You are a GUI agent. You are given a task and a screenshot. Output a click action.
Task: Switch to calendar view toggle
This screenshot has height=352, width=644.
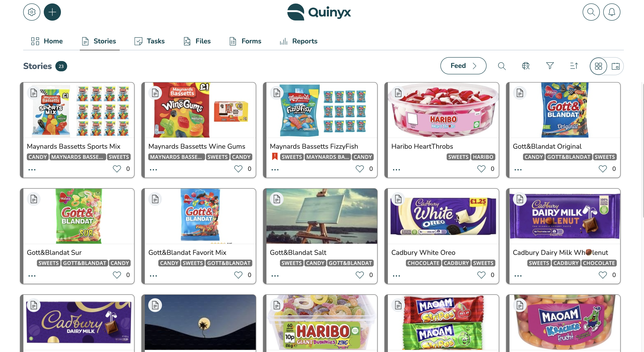point(615,66)
